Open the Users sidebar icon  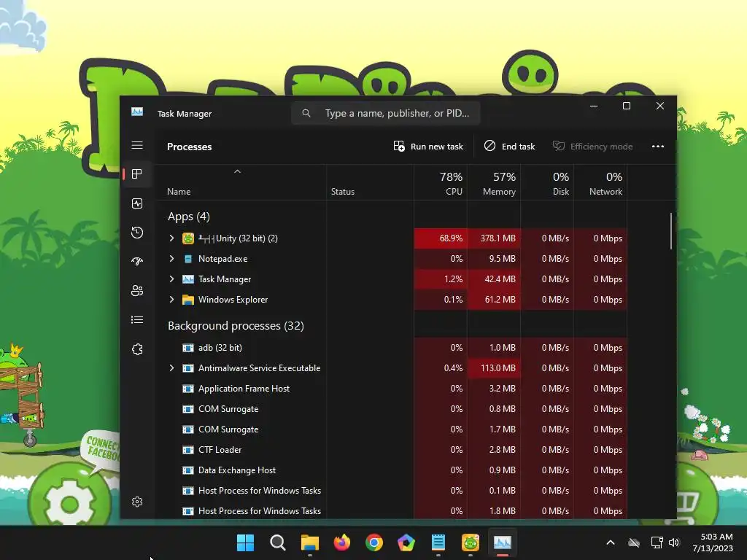tap(137, 290)
